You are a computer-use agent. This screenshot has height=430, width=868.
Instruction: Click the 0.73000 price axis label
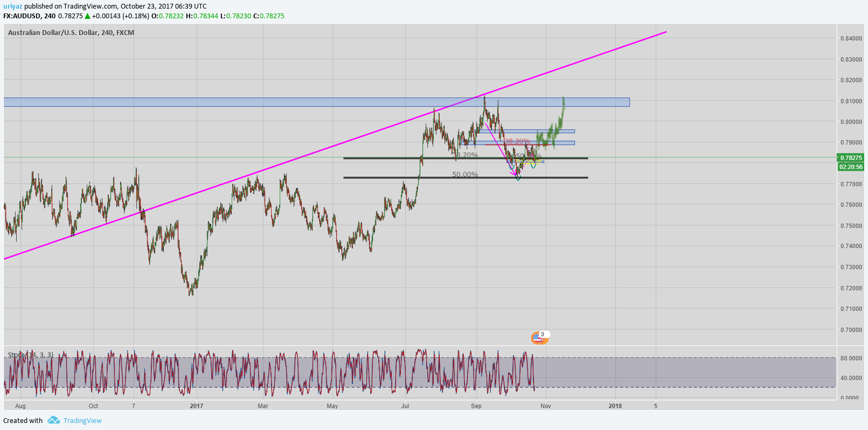tap(851, 267)
